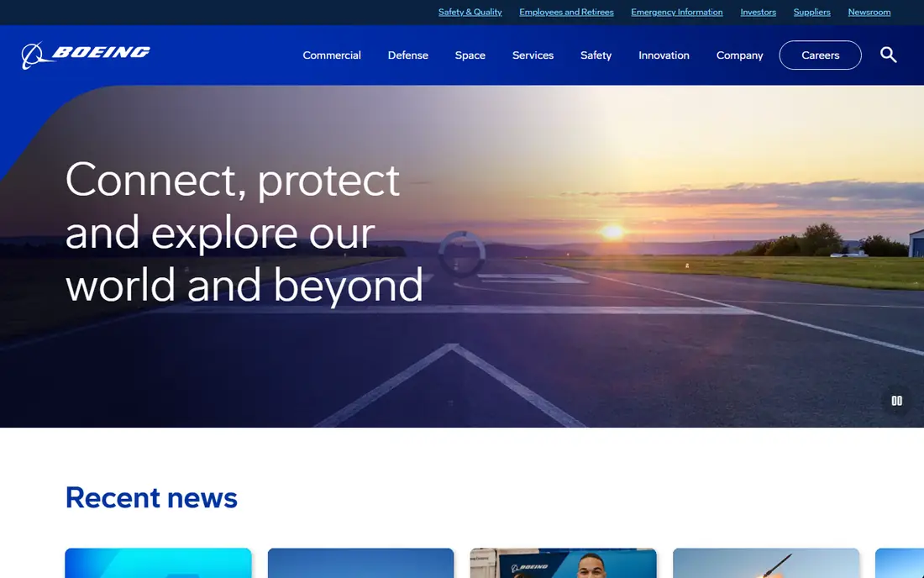This screenshot has width=924, height=578.
Task: Click the 'Recent news' heading
Action: (x=151, y=498)
